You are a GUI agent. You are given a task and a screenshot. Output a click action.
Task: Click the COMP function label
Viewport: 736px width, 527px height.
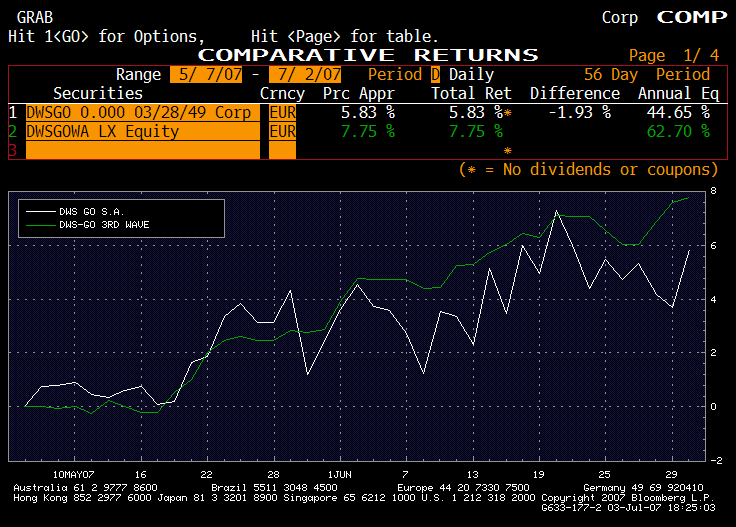pyautogui.click(x=692, y=17)
